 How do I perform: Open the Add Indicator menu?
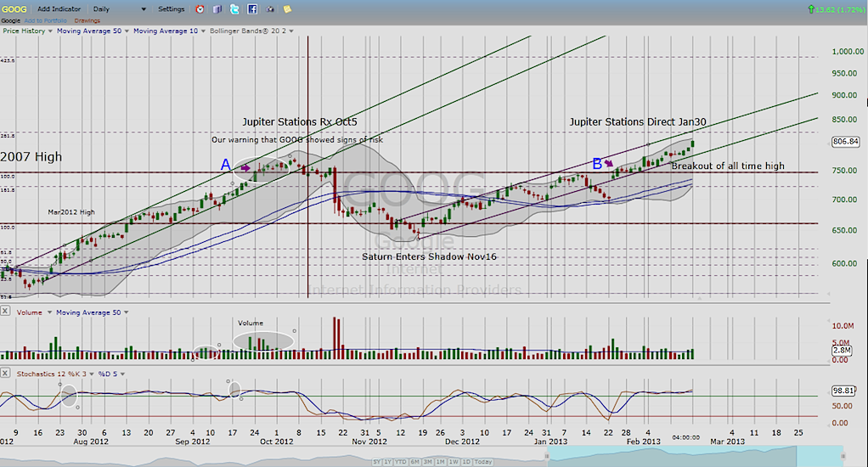tap(59, 8)
